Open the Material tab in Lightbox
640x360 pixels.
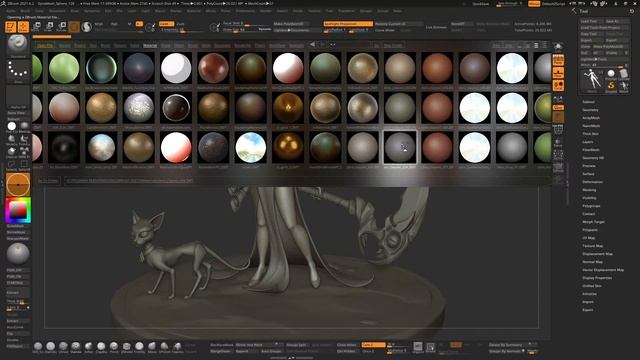(150, 46)
